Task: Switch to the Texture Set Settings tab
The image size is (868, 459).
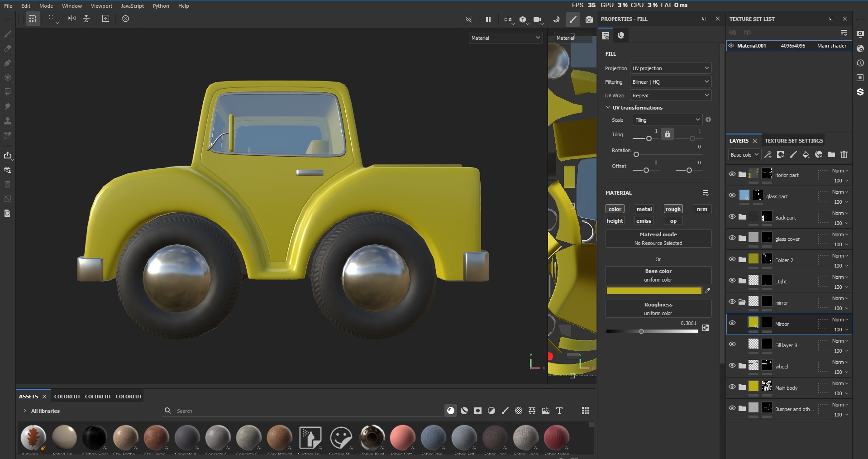Action: tap(793, 141)
